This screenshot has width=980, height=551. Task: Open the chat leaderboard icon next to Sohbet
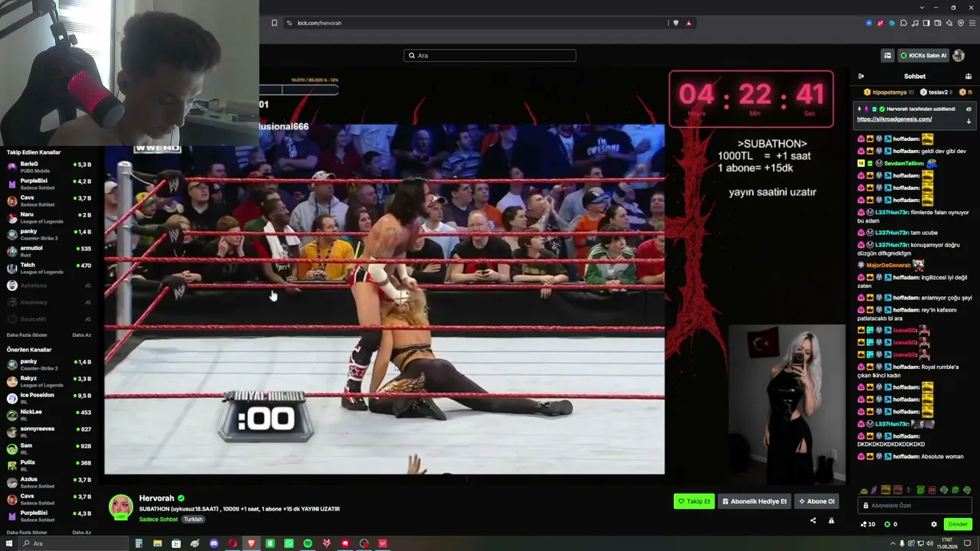969,77
